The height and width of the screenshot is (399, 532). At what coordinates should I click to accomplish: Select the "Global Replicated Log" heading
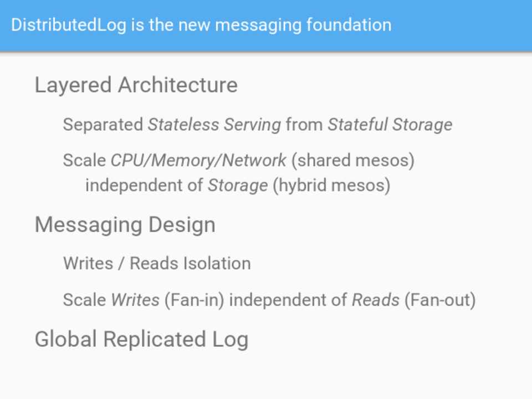coord(141,339)
